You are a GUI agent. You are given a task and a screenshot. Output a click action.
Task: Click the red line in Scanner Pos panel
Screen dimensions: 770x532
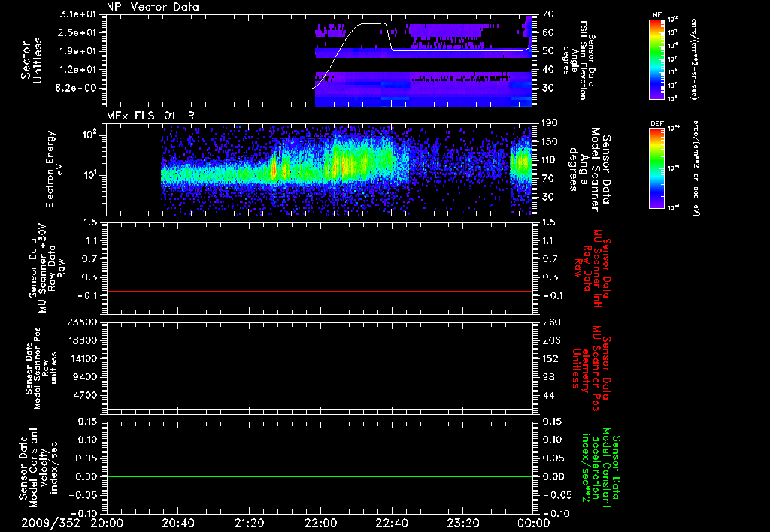point(320,382)
